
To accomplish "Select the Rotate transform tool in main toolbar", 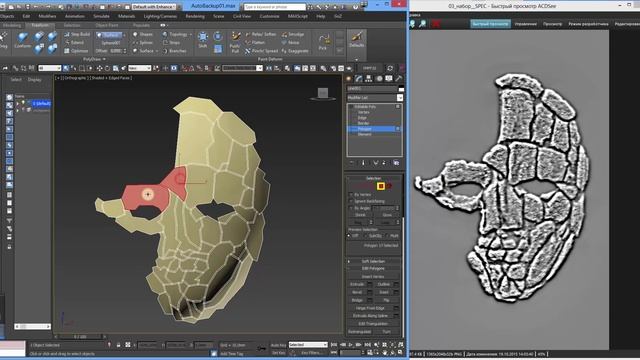I will [107, 68].
